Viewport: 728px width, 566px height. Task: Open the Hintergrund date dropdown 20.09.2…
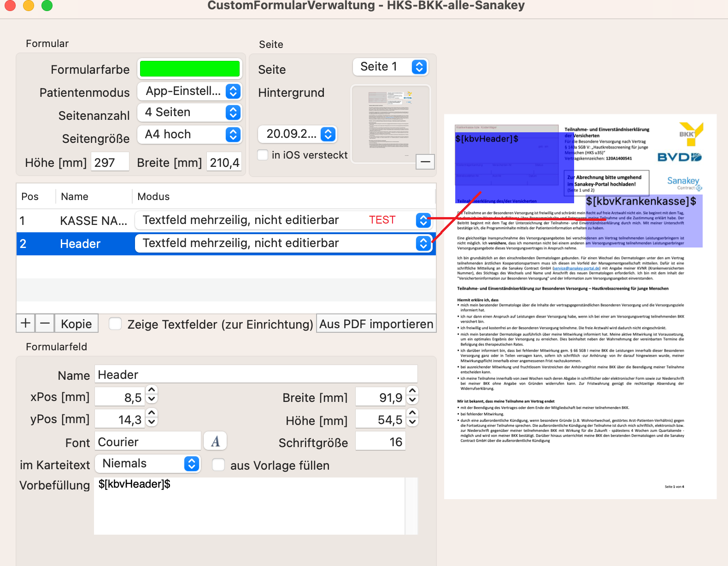pos(298,134)
